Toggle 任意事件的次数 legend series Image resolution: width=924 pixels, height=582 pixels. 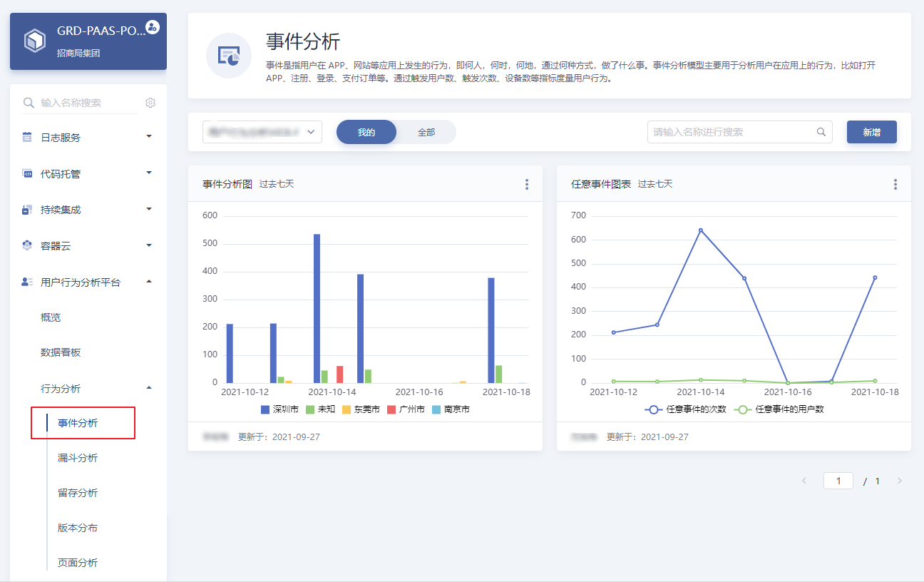[685, 409]
